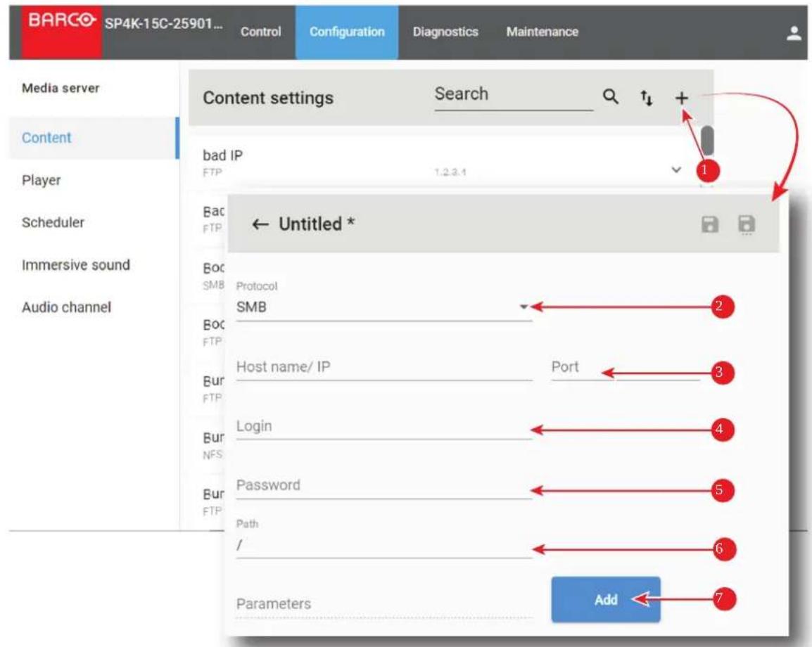The width and height of the screenshot is (812, 647).
Task: Select Player in the sidebar
Action: (42, 180)
